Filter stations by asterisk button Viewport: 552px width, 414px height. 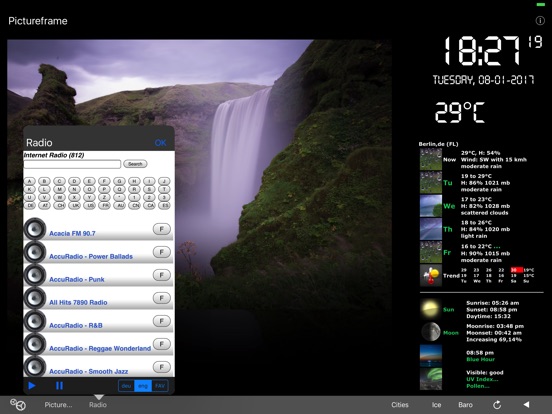coord(119,197)
